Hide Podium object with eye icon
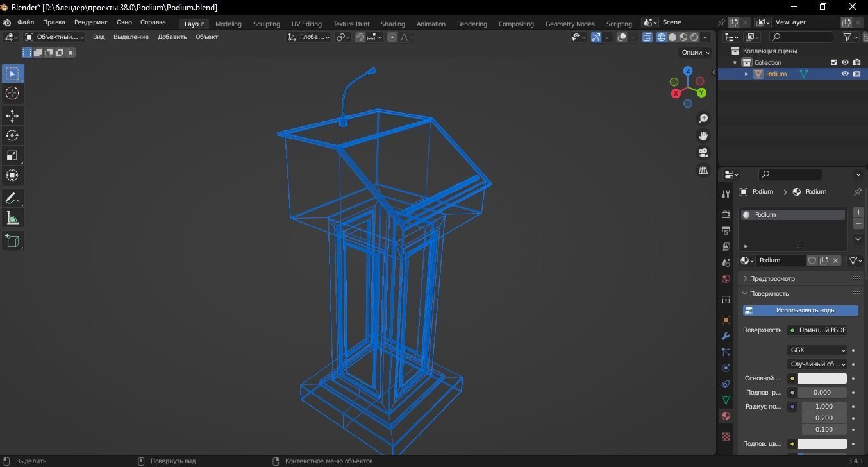Image resolution: width=868 pixels, height=467 pixels. coord(845,74)
